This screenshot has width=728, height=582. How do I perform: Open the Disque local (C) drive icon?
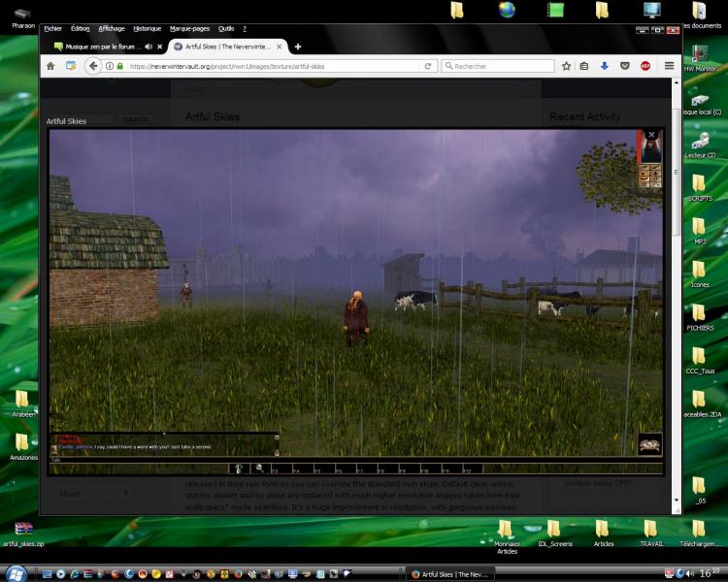coord(702,105)
